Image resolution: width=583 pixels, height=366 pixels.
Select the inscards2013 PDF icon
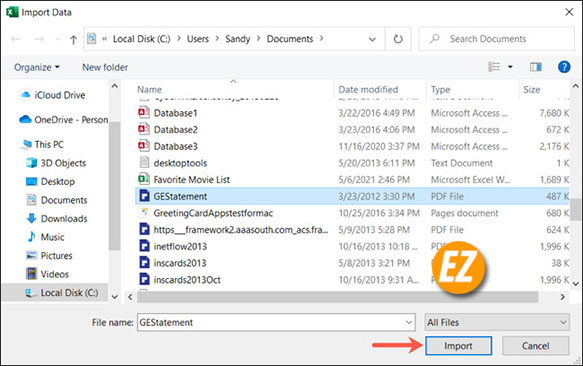coord(144,263)
